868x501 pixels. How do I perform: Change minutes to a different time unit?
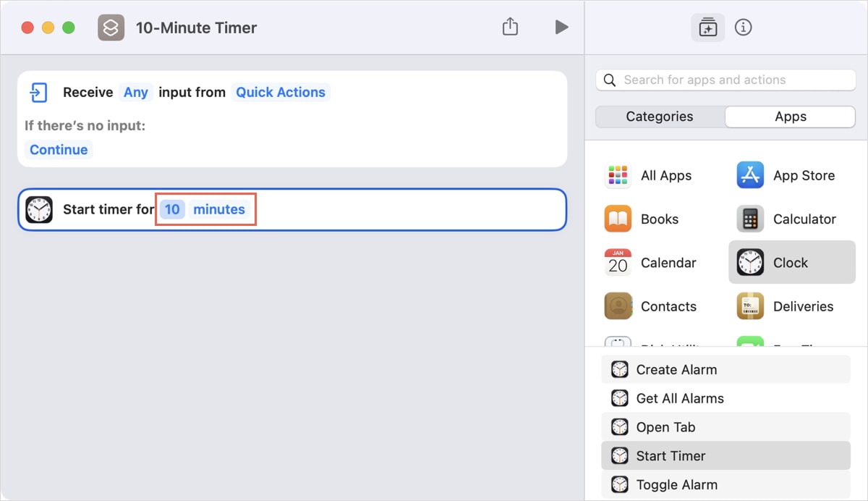(219, 209)
